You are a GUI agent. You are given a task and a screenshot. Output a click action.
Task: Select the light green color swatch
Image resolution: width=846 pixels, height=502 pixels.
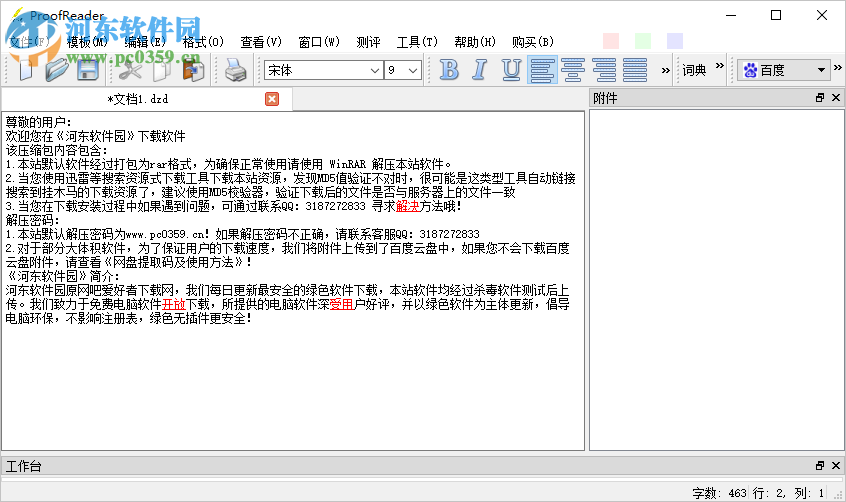point(643,41)
